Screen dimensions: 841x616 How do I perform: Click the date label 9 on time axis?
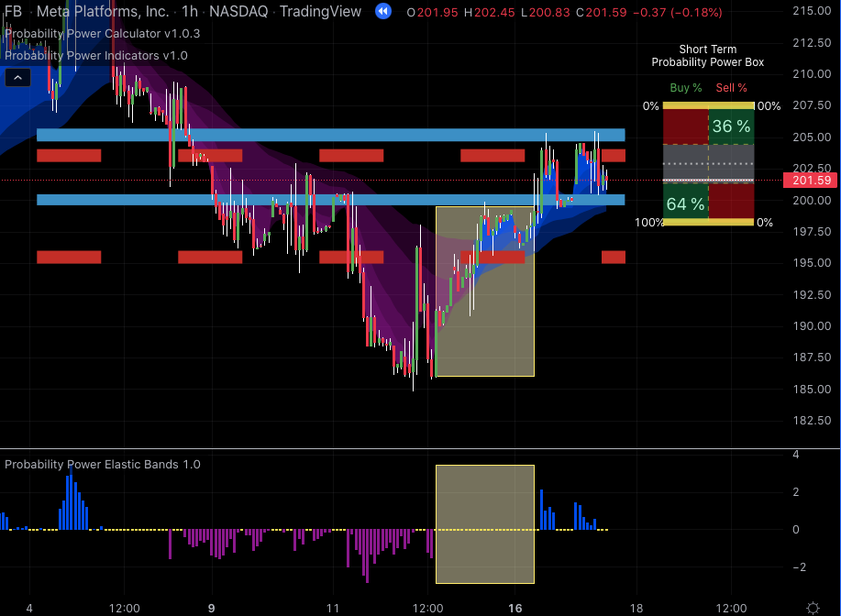point(212,607)
